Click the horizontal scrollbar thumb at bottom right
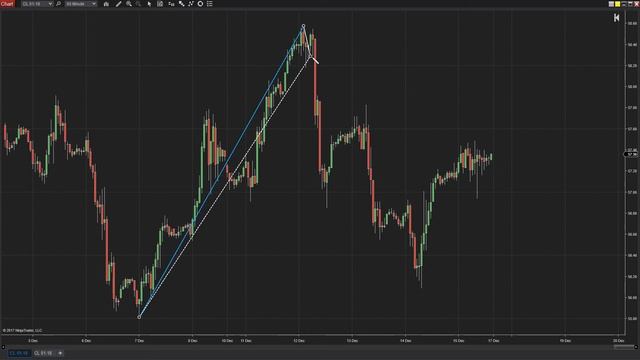Viewport: 640px width, 360px height. click(624, 347)
